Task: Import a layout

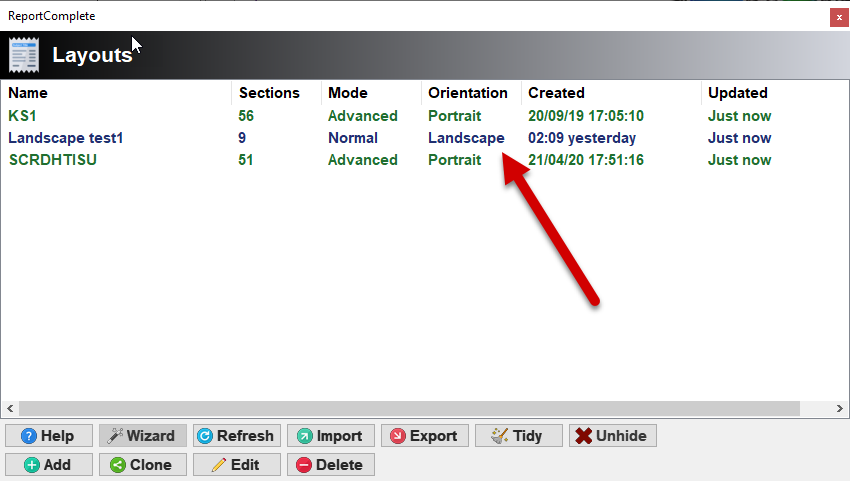Action: [331, 435]
